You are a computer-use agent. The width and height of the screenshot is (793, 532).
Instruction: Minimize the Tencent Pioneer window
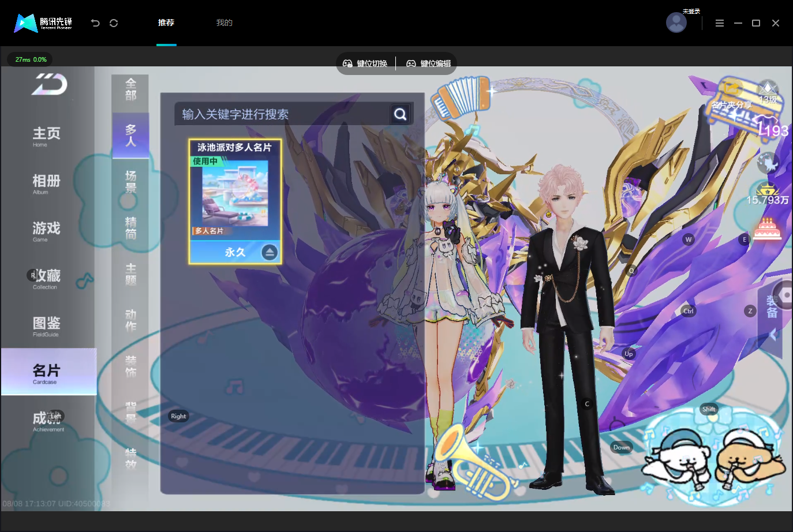(738, 23)
